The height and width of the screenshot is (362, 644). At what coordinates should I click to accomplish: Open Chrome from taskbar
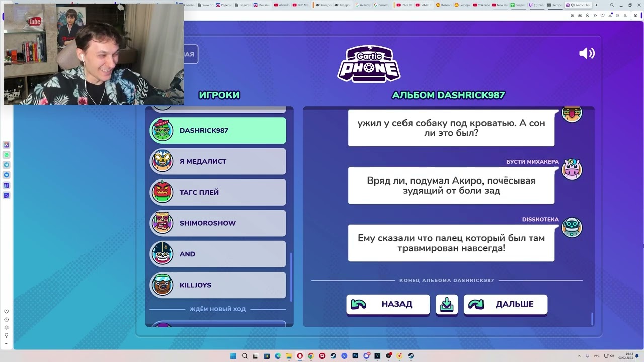click(x=311, y=356)
